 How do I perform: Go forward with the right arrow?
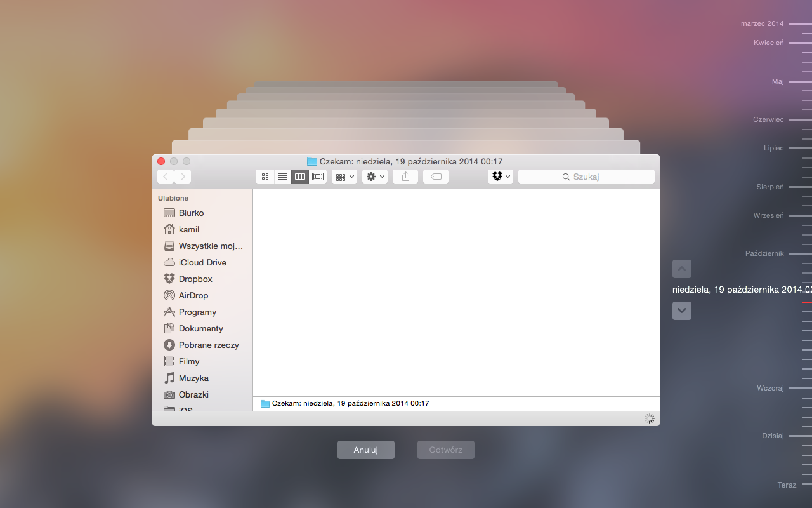pos(183,177)
